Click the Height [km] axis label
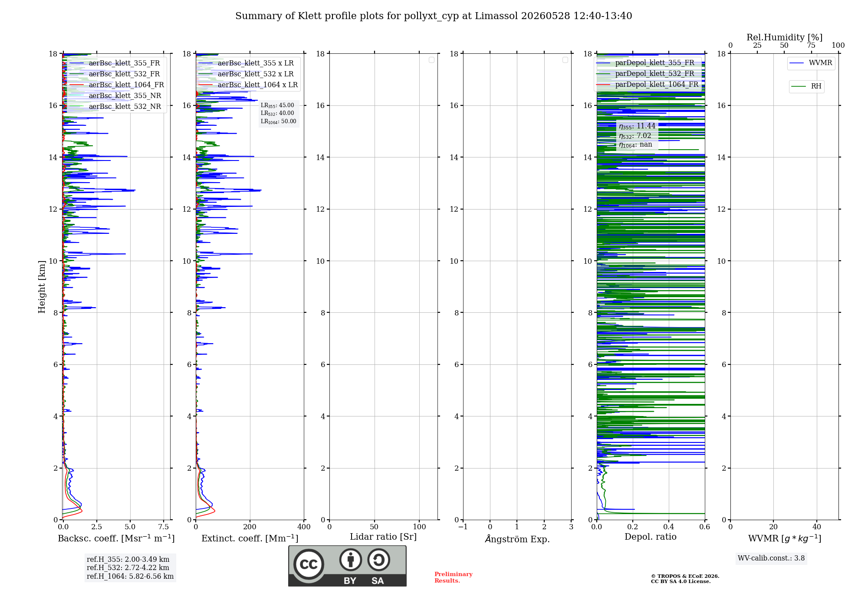This screenshot has width=868, height=590. (42, 287)
